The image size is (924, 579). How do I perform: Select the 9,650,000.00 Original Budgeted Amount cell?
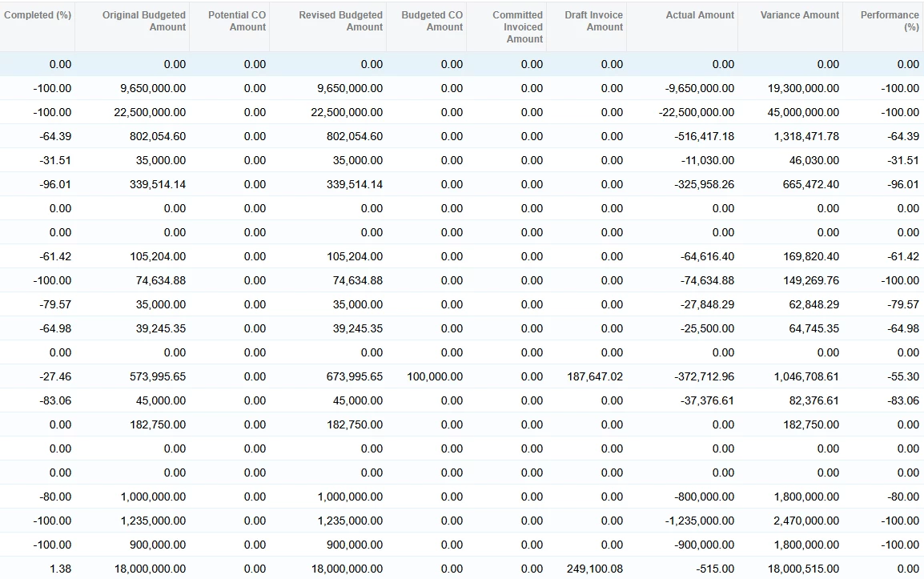point(153,88)
